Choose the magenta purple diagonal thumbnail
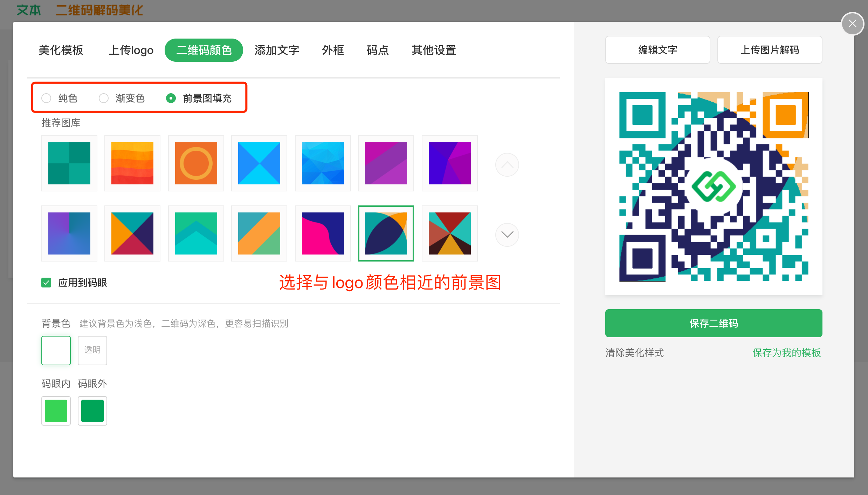The height and width of the screenshot is (495, 868). click(x=386, y=163)
